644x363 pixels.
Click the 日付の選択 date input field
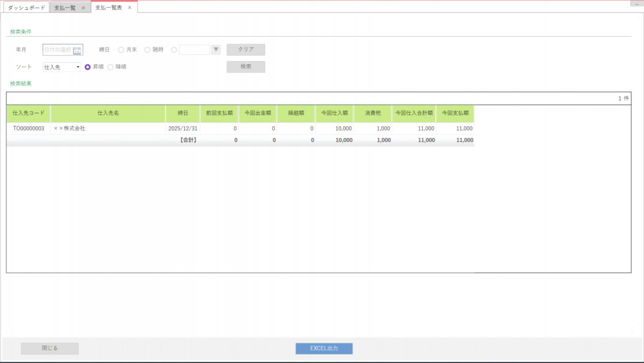[57, 50]
